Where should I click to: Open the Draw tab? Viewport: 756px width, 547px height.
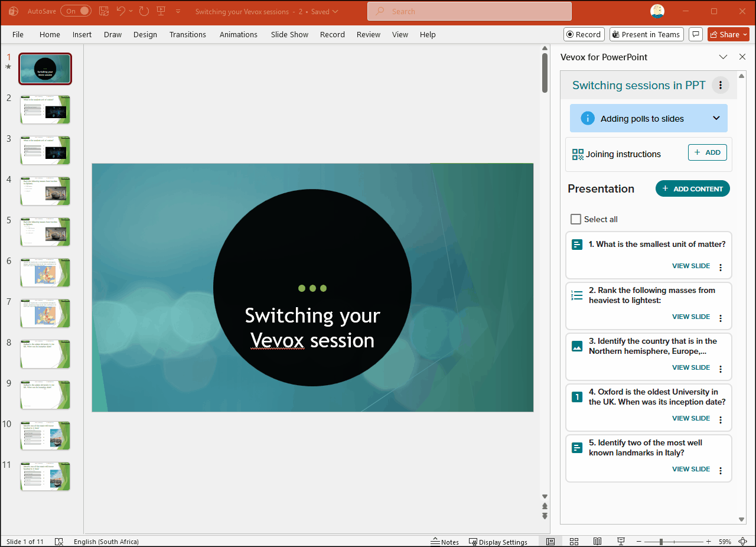click(113, 34)
